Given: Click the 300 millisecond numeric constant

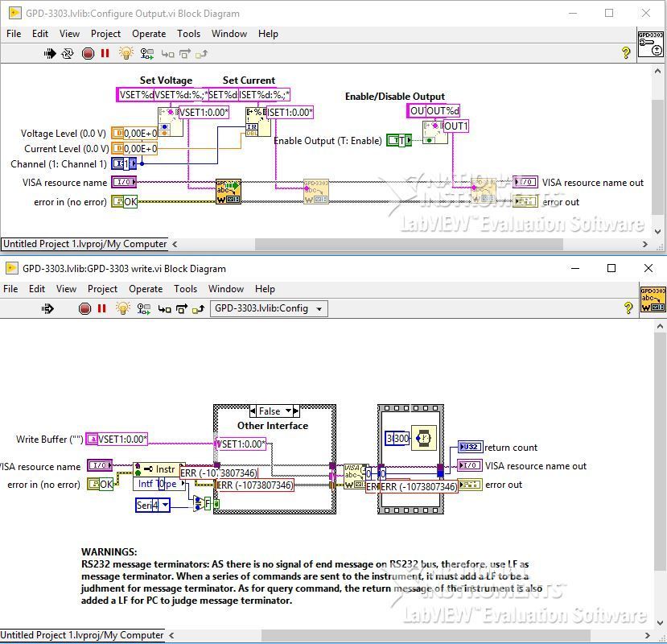Looking at the screenshot, I should click(x=397, y=439).
